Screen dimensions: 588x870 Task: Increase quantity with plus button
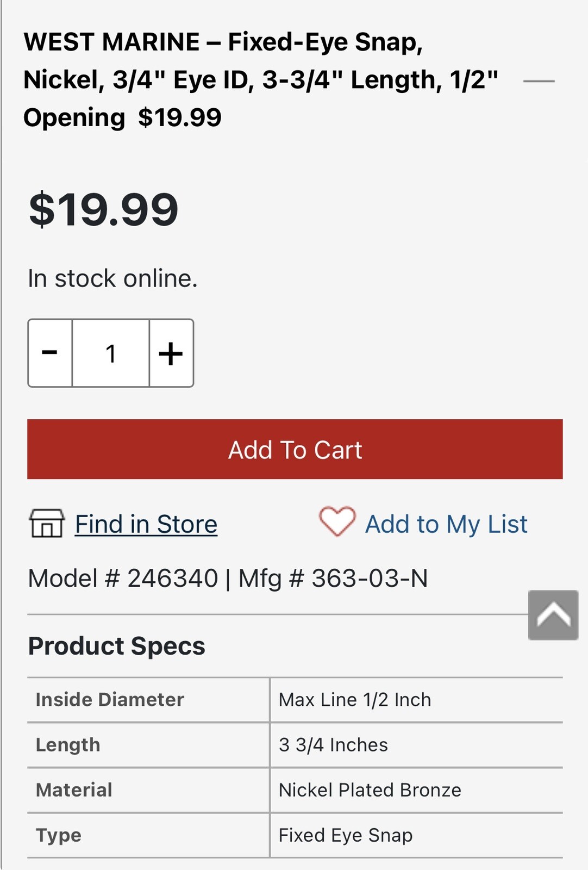tap(171, 353)
